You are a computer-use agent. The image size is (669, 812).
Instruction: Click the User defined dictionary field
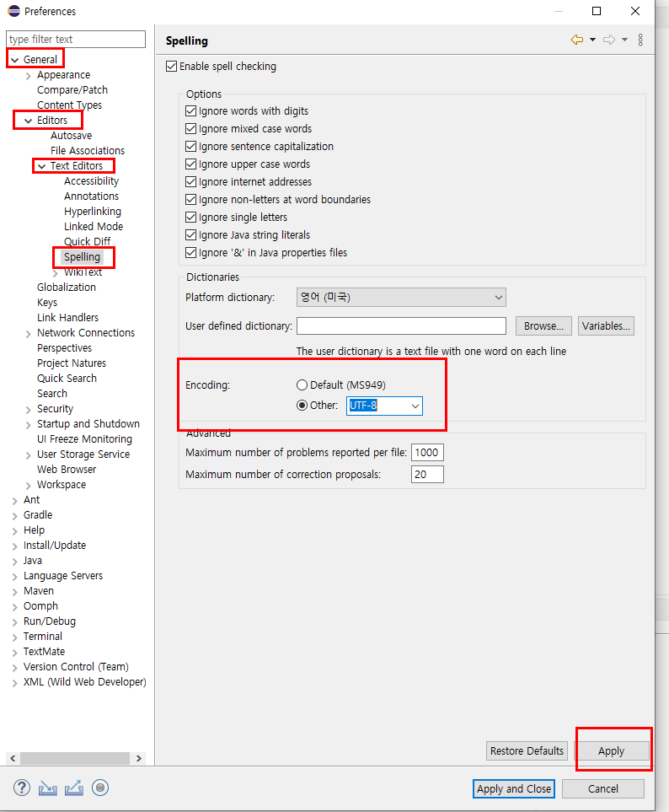coord(401,325)
